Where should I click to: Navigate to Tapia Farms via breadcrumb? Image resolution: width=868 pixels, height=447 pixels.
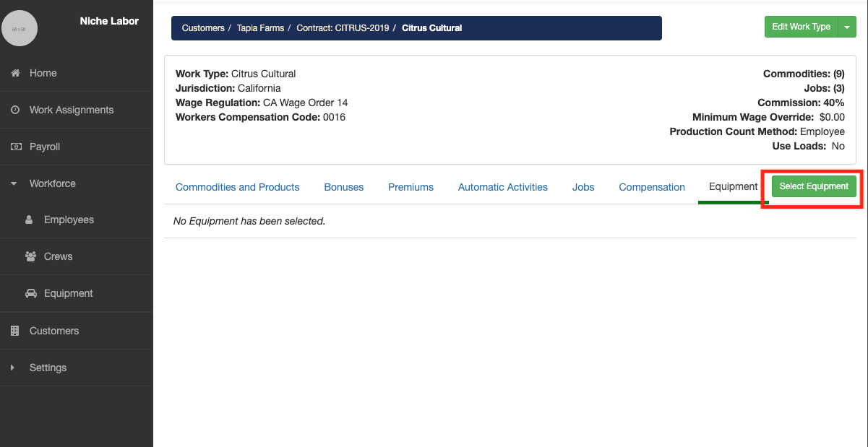pyautogui.click(x=260, y=27)
